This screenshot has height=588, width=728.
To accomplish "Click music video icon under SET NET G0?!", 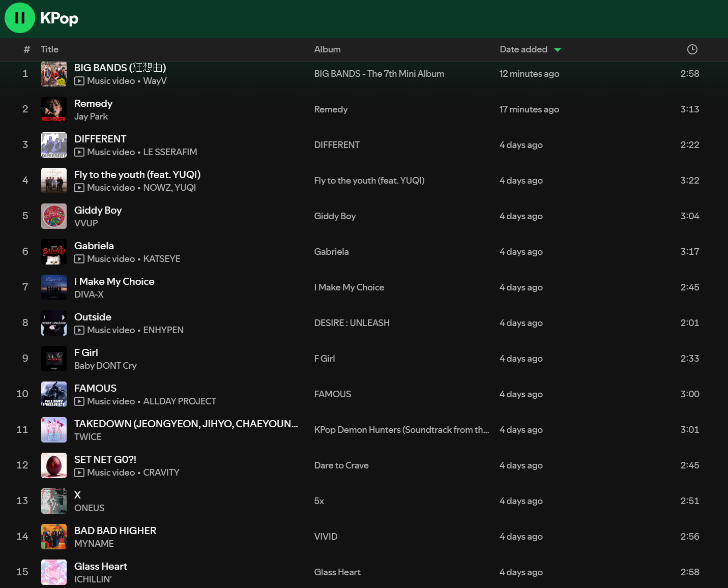I will click(79, 473).
